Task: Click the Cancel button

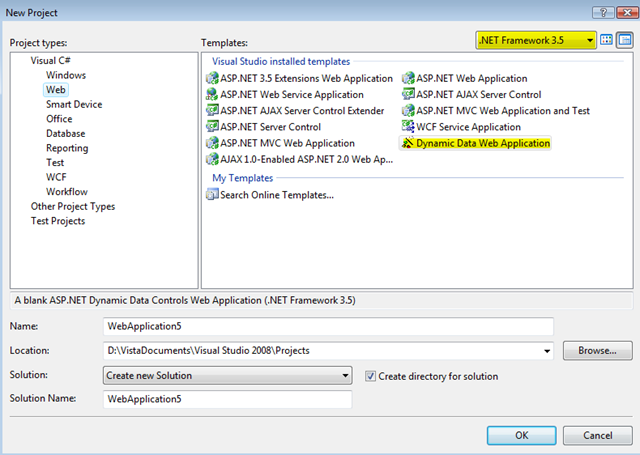Action: coord(598,435)
